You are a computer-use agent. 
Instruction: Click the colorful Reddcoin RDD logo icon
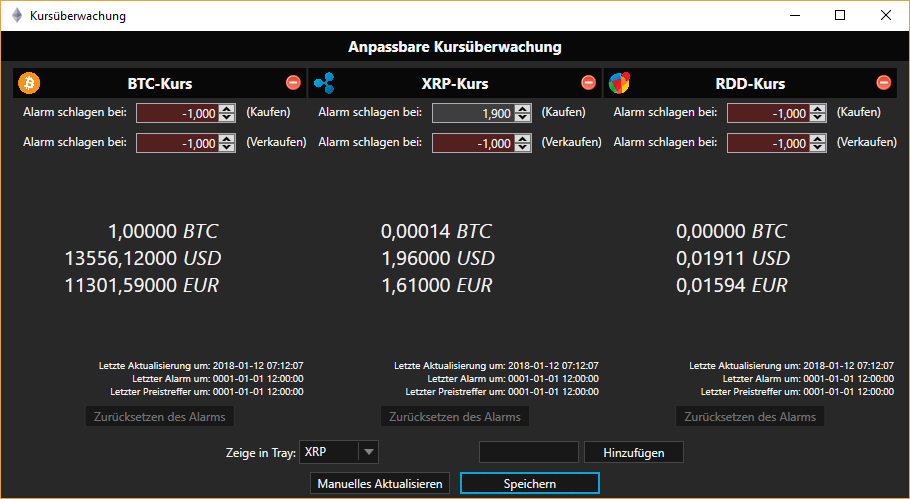(619, 84)
